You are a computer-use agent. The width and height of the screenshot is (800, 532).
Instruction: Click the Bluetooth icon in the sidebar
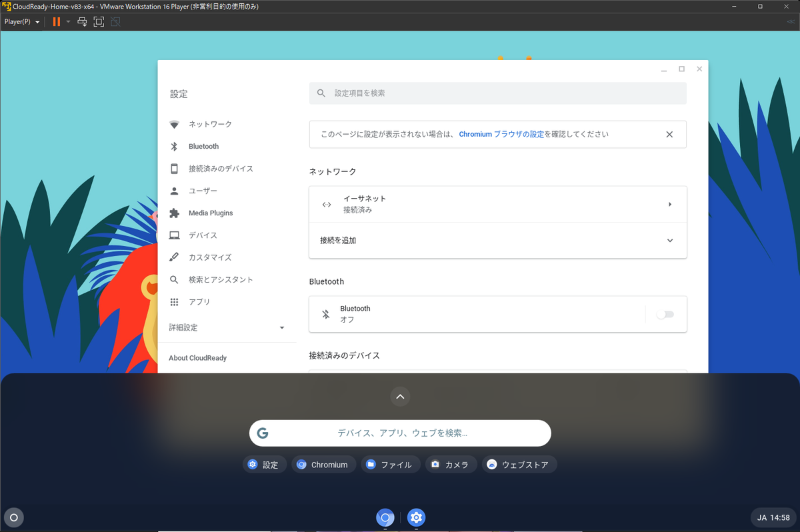click(174, 147)
